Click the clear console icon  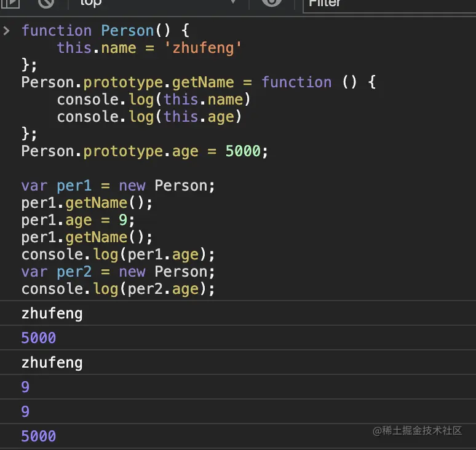pyautogui.click(x=46, y=3)
